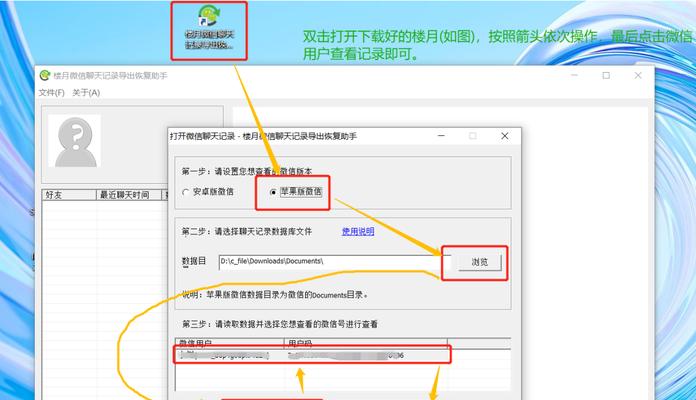The image size is (696, 400).
Task: Open the 使用说明 link
Action: click(358, 231)
